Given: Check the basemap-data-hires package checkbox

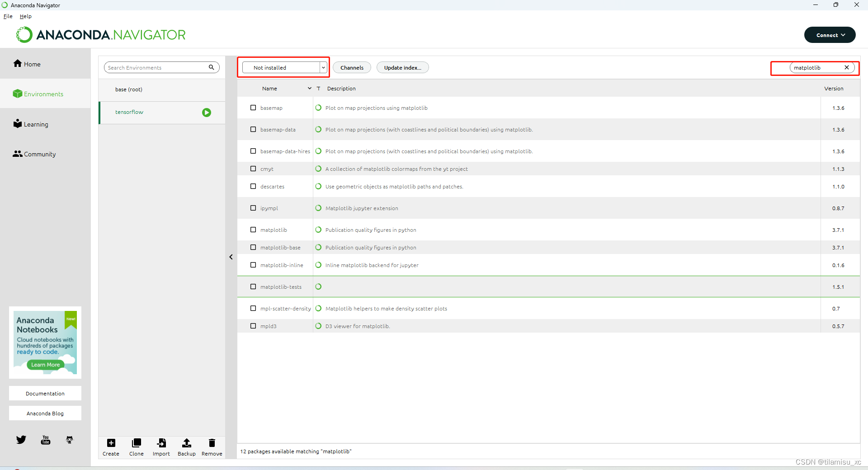Looking at the screenshot, I should point(253,151).
